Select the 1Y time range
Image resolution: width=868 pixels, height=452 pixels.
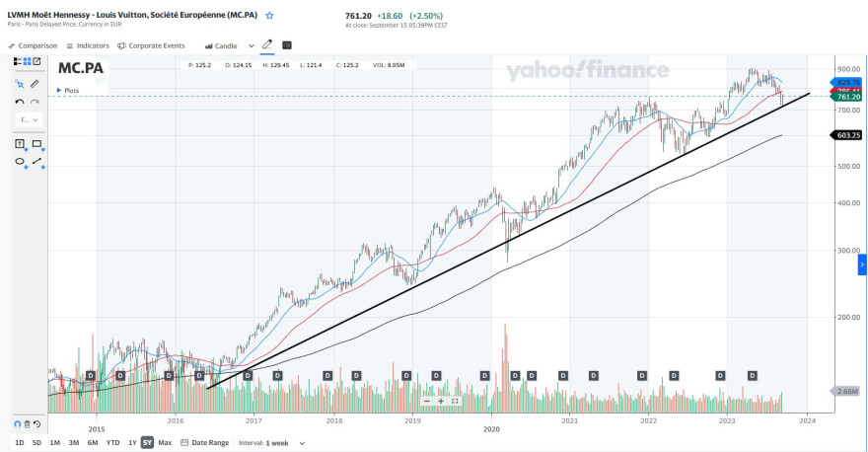click(x=132, y=442)
